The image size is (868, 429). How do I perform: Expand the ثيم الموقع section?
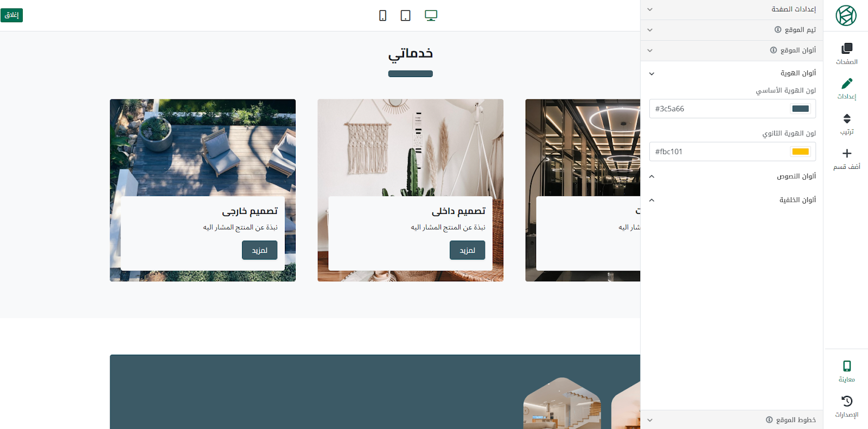[x=732, y=30]
